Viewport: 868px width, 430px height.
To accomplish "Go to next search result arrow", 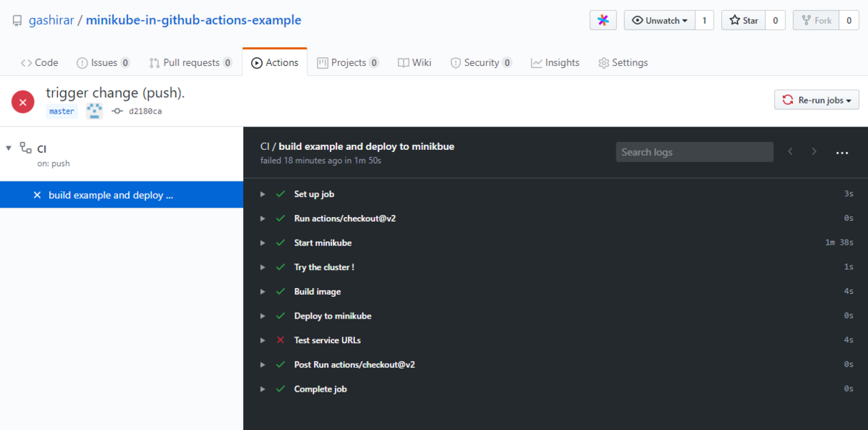I will click(x=814, y=151).
